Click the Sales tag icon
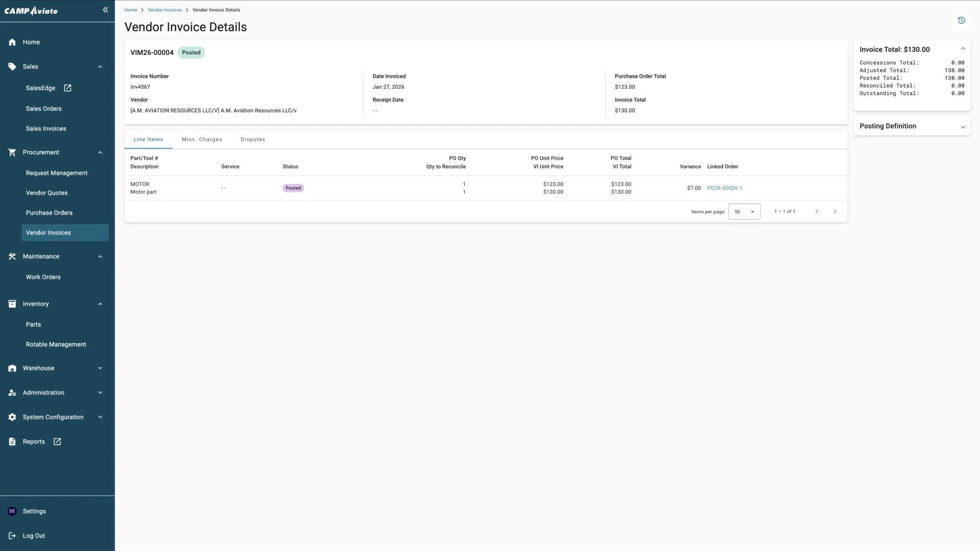Screen dimensions: 980x551 click(x=12, y=67)
